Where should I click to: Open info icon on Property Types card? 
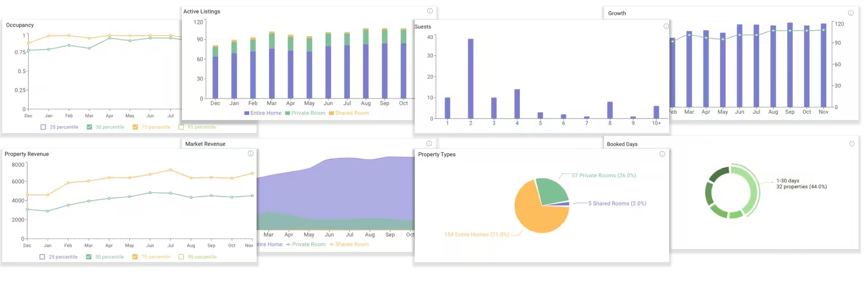(x=663, y=153)
